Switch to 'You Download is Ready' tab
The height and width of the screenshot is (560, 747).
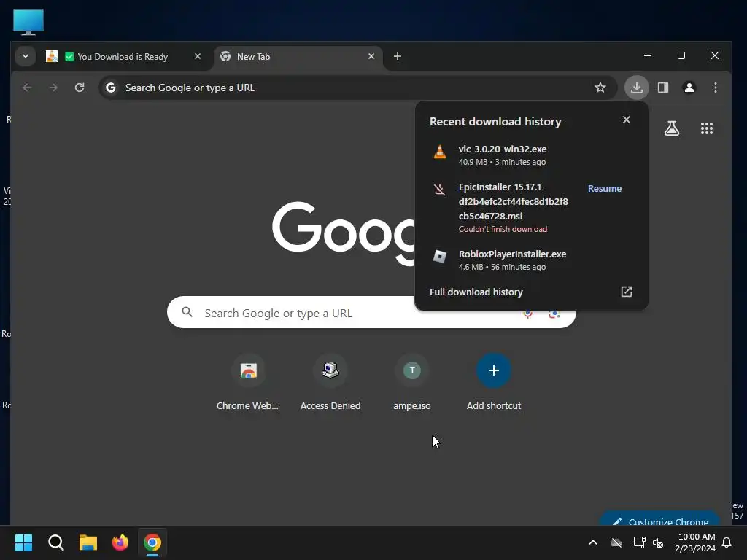(x=124, y=57)
